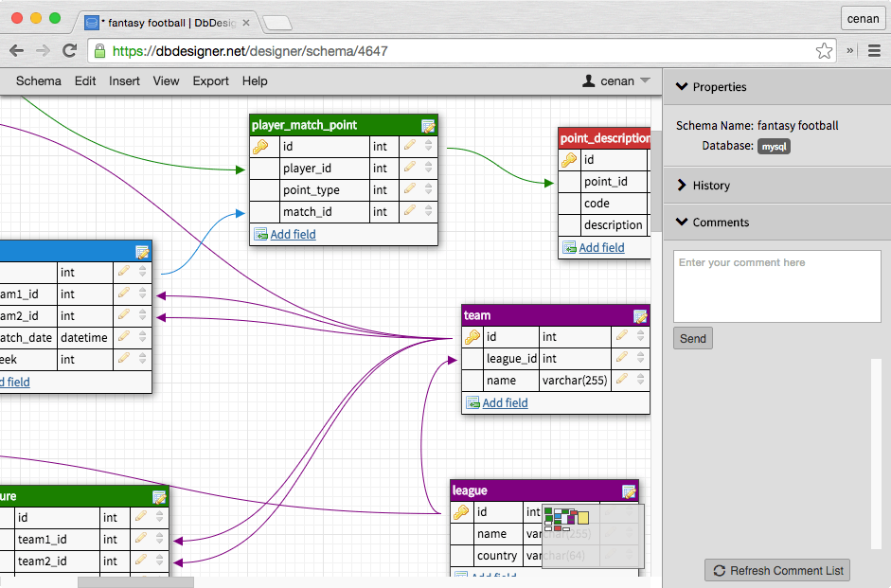Open the cenan user dropdown
The width and height of the screenshot is (891, 588).
[x=616, y=81]
